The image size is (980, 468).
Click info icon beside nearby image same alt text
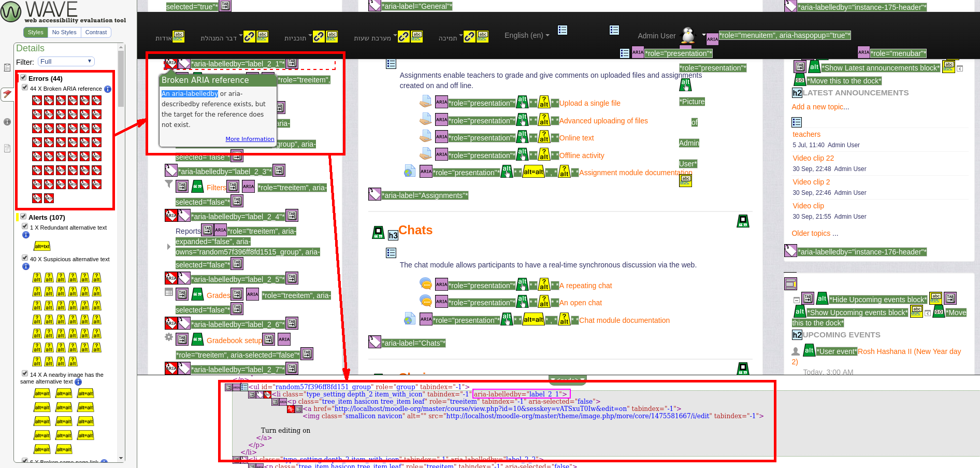pyautogui.click(x=78, y=382)
